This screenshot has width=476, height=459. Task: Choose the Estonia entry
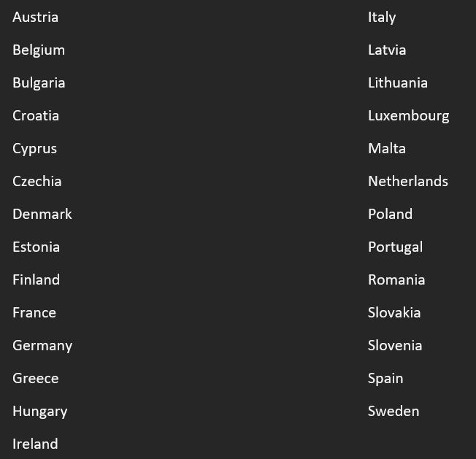coord(36,247)
